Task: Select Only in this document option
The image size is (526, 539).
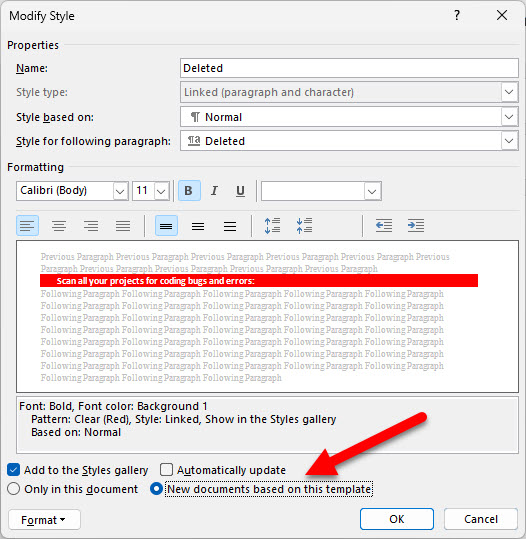Action: click(13, 489)
